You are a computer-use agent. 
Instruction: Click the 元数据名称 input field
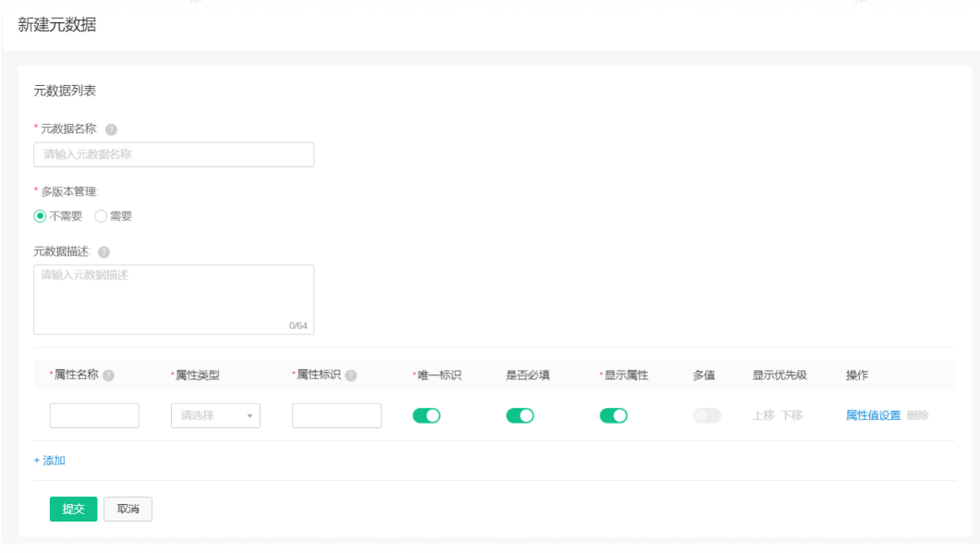174,154
